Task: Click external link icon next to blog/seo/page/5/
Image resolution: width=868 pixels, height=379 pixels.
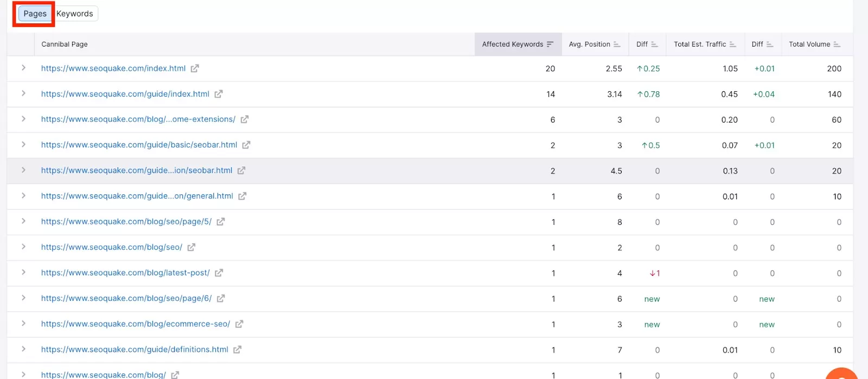Action: tap(221, 222)
